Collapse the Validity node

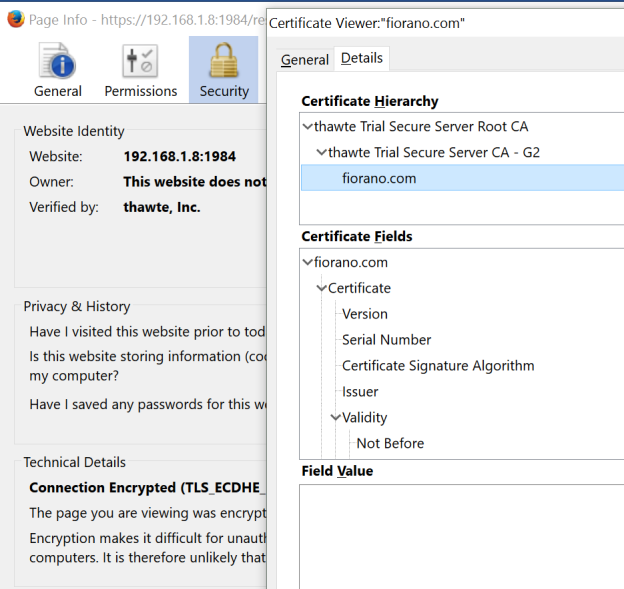(x=335, y=417)
